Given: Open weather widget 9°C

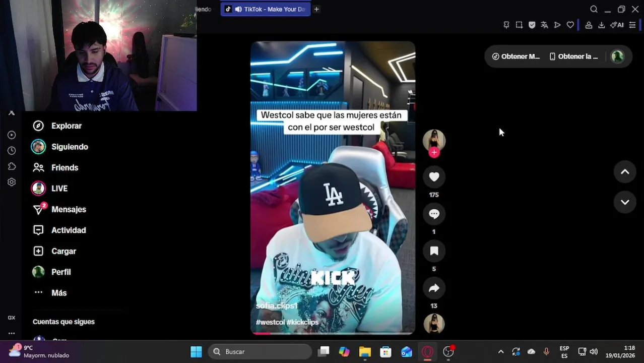Looking at the screenshot, I should click(39, 352).
